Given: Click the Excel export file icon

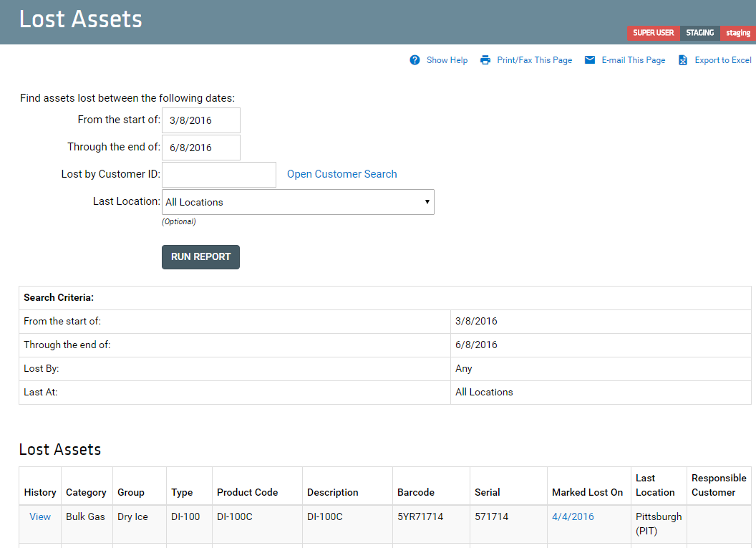Looking at the screenshot, I should [x=683, y=60].
